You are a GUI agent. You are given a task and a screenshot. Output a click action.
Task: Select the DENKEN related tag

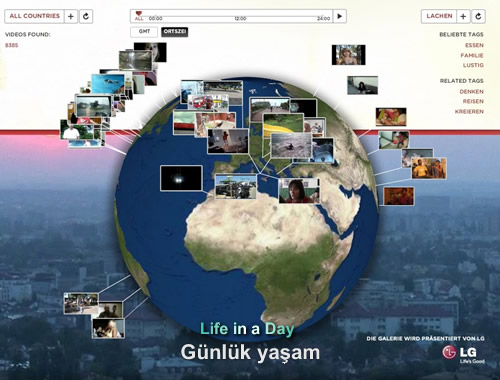pyautogui.click(x=472, y=92)
